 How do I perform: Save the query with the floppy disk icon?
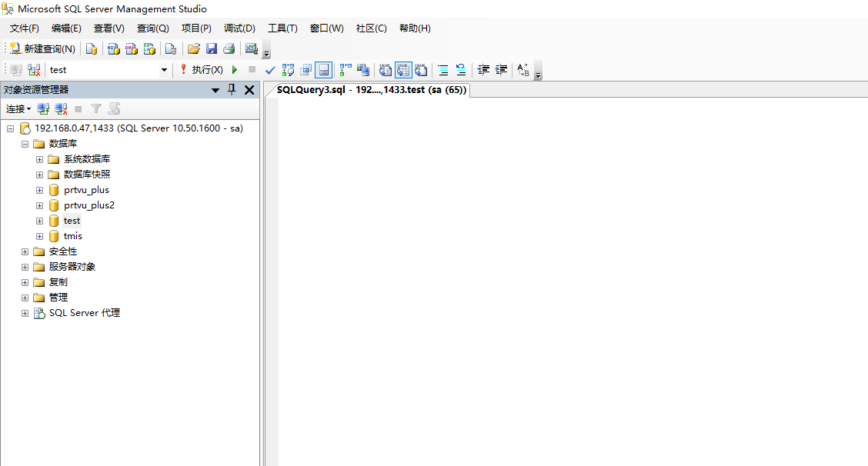[212, 48]
